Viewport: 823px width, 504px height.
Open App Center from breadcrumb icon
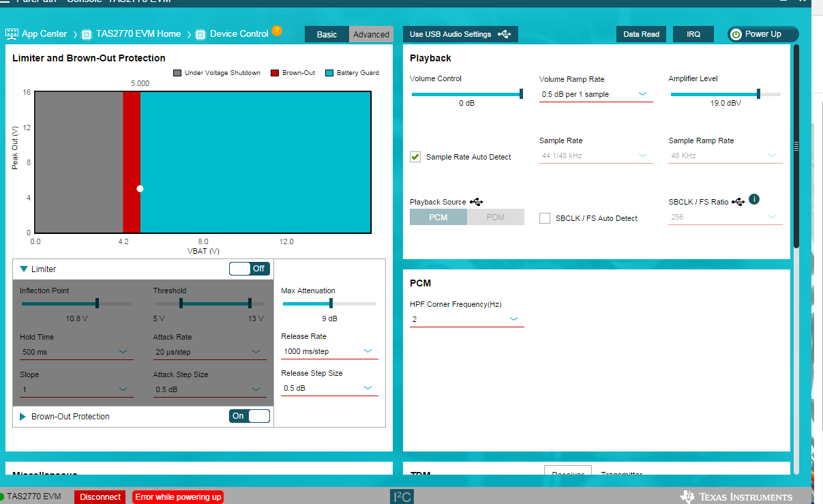point(12,34)
